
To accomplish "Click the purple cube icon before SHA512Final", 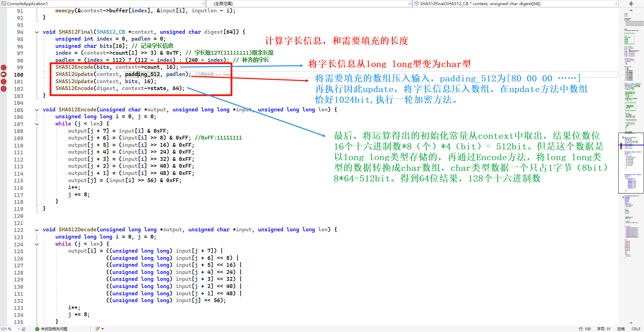I will click(x=416, y=4).
